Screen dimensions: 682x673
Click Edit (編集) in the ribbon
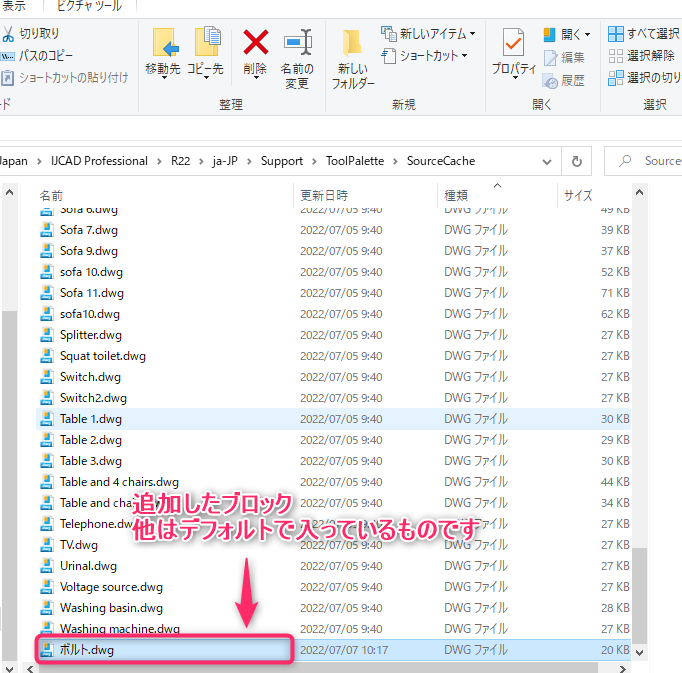pyautogui.click(x=564, y=57)
